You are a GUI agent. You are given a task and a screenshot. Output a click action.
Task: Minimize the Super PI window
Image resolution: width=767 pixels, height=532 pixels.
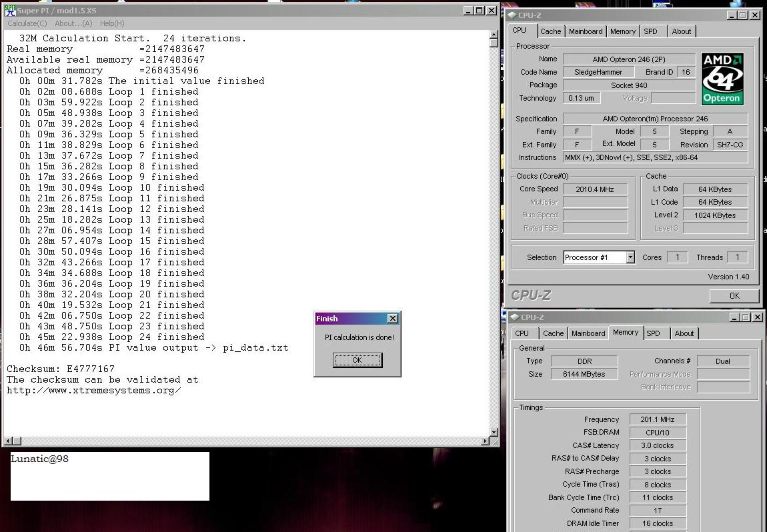[x=468, y=10]
